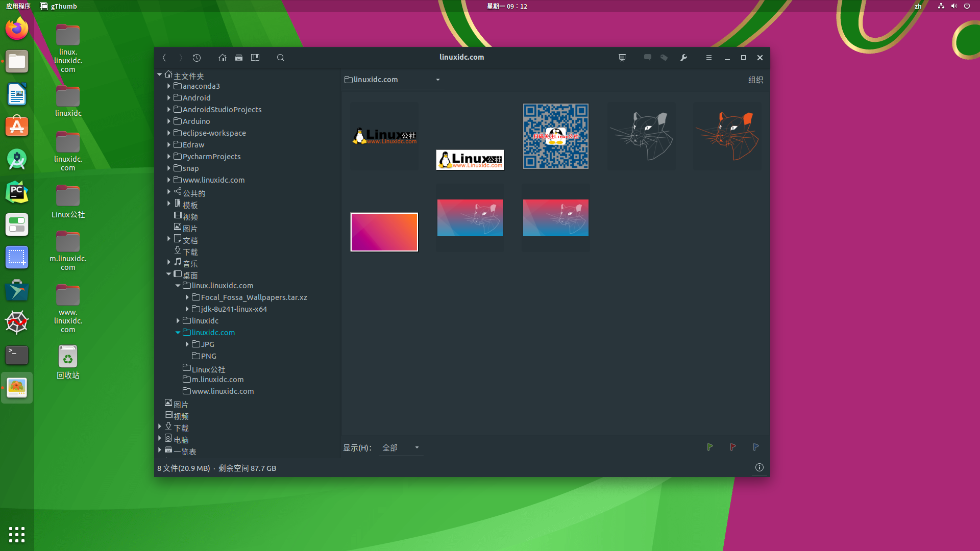
Task: Open the edit tools with the wrench icon
Action: [683, 58]
